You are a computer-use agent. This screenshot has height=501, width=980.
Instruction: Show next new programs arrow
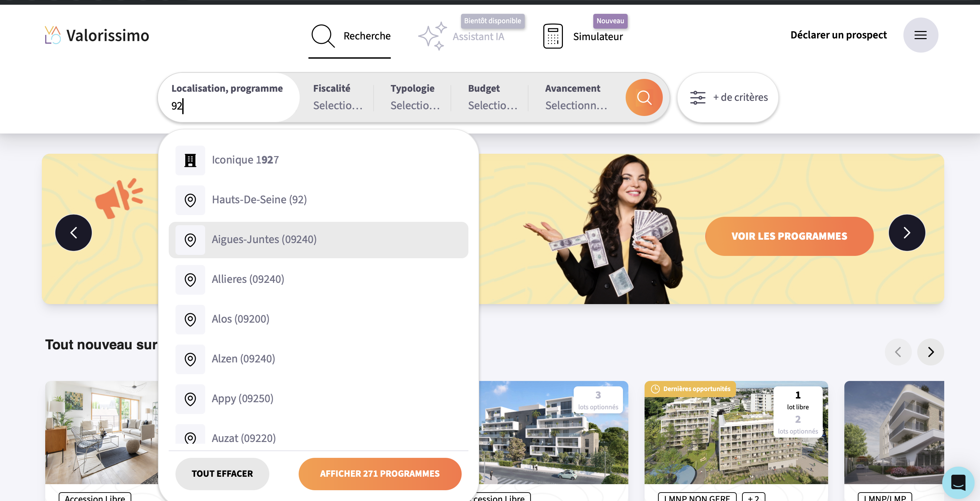point(930,352)
